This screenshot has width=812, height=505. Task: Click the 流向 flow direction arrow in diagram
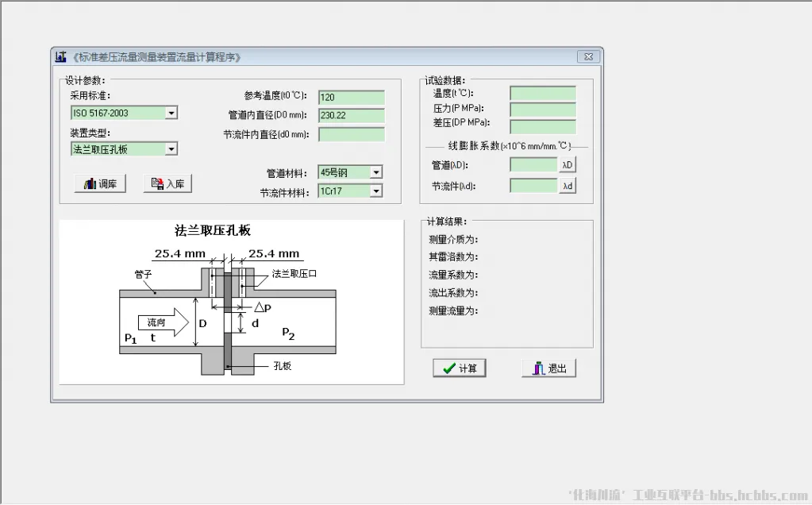pyautogui.click(x=164, y=322)
